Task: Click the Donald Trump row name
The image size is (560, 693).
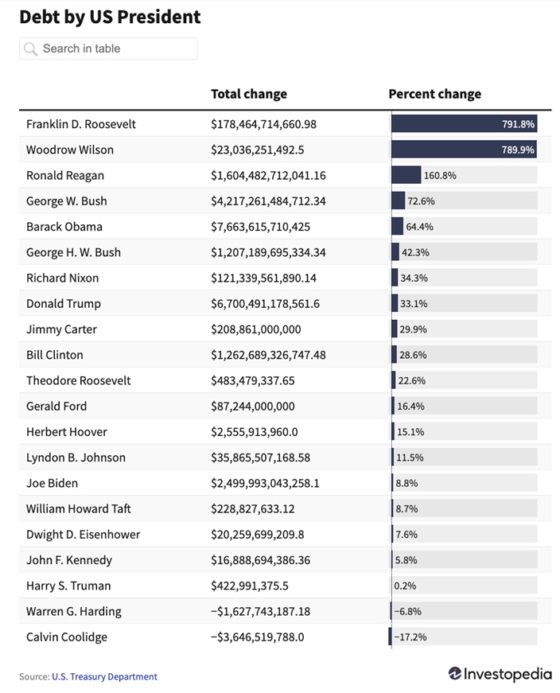Action: tap(64, 304)
